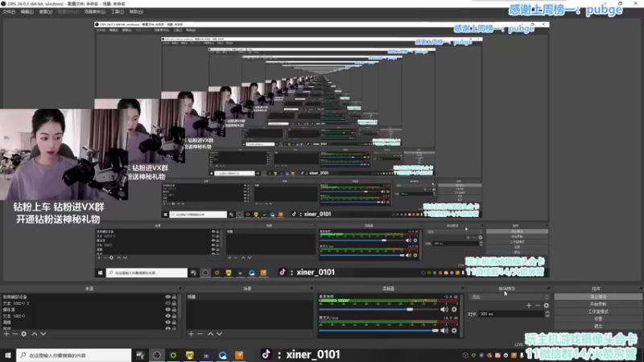Move the selected scene up
Image resolution: width=644 pixels, height=362 pixels.
point(210,334)
